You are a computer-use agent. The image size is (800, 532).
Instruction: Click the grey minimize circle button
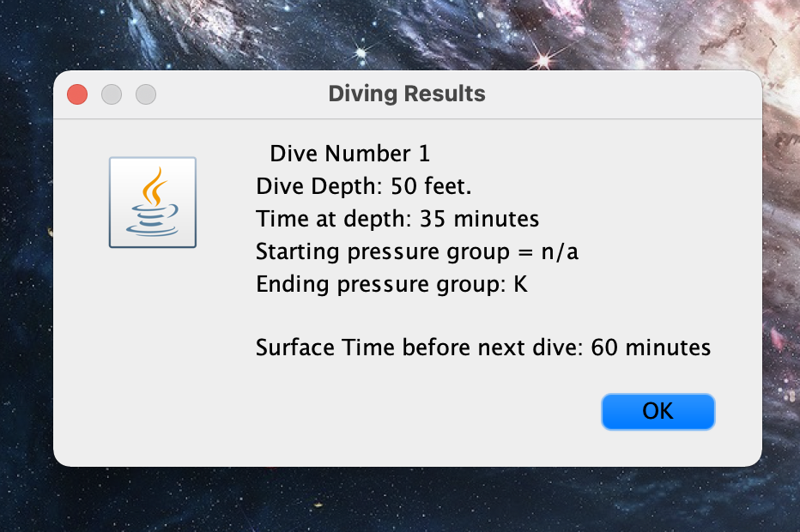click(111, 94)
